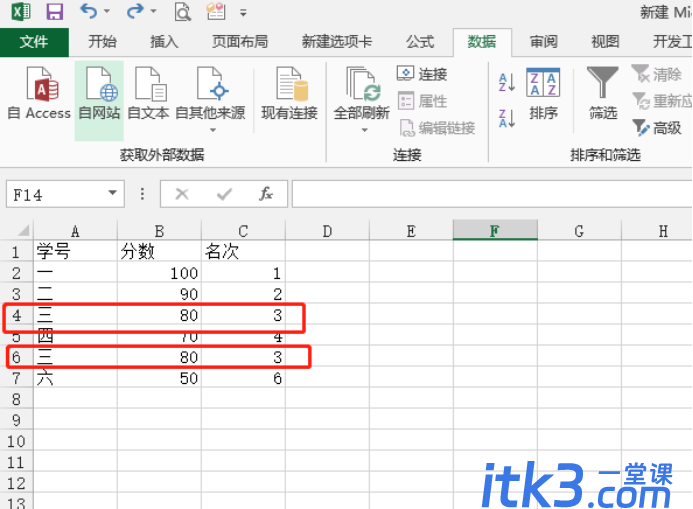This screenshot has height=509, width=693.
Task: Open the redo history dropdown arrow
Action: (153, 11)
